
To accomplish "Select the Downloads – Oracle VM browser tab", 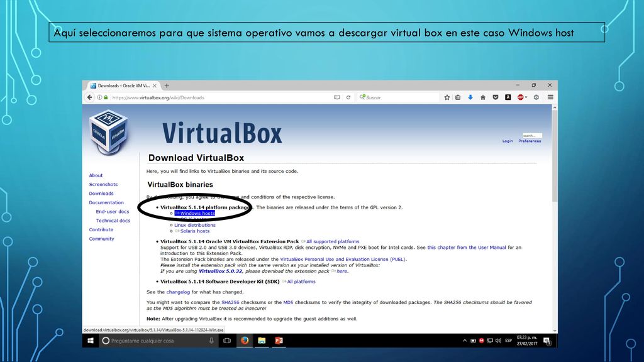I will (124, 85).
